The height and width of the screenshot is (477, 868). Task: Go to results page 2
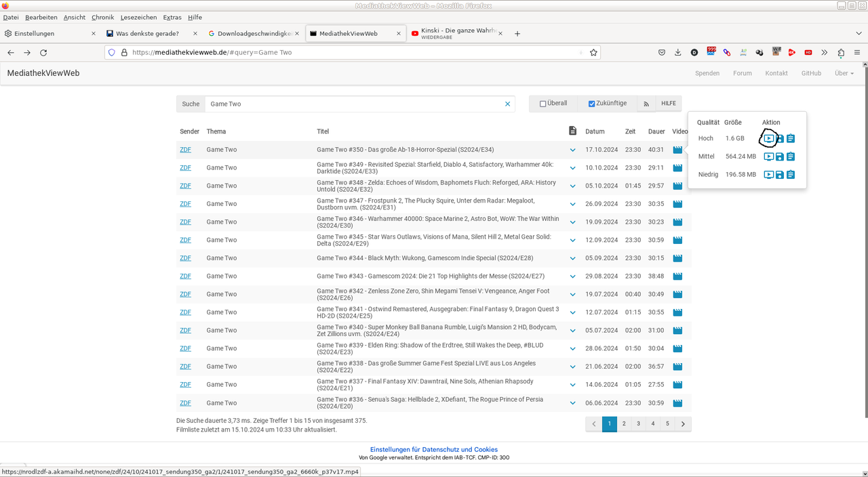(624, 424)
